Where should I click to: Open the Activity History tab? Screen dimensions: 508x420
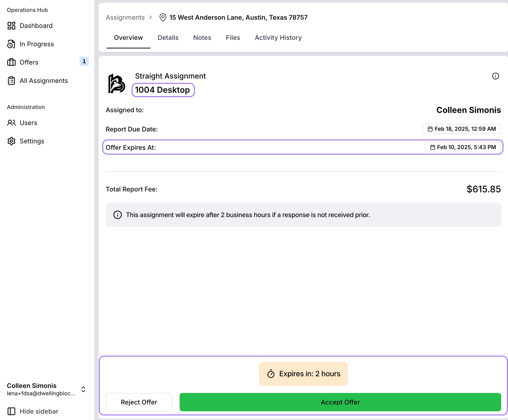point(278,38)
